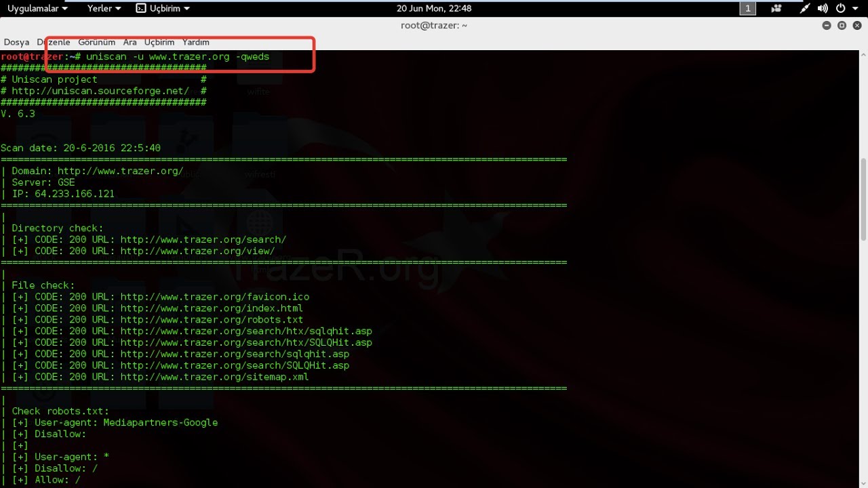Image resolution: width=868 pixels, height=488 pixels.
Task: Click the screen recorder camera icon in top panel
Action: click(776, 9)
